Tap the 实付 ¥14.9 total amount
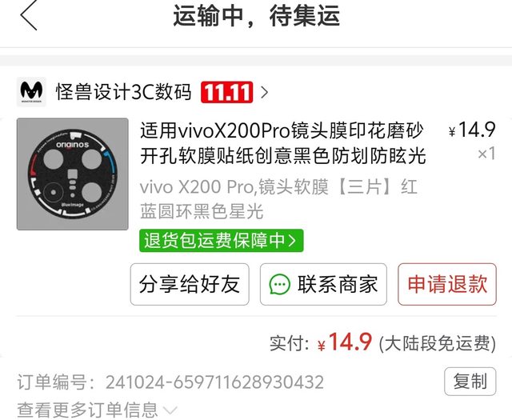The width and height of the screenshot is (512, 420). 345,342
